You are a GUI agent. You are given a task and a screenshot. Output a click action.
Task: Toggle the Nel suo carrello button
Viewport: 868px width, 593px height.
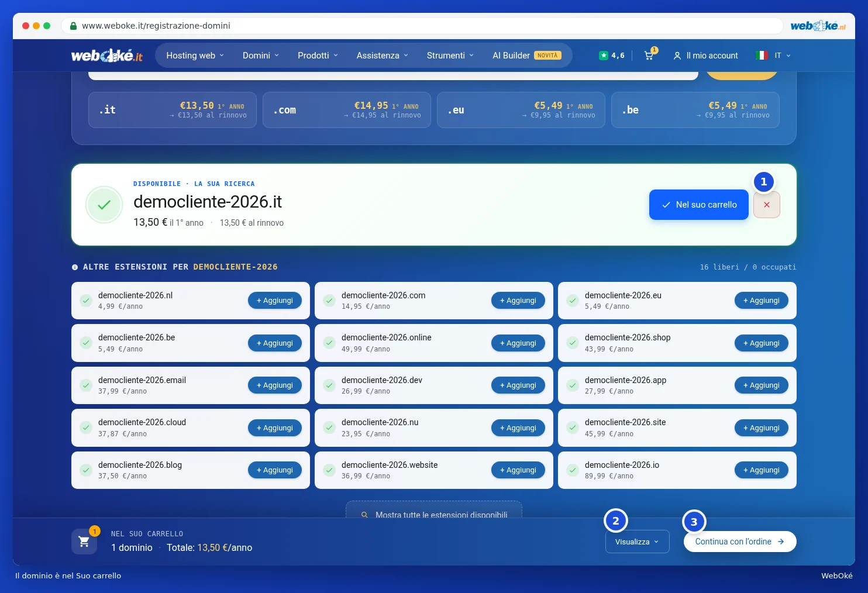pos(699,205)
